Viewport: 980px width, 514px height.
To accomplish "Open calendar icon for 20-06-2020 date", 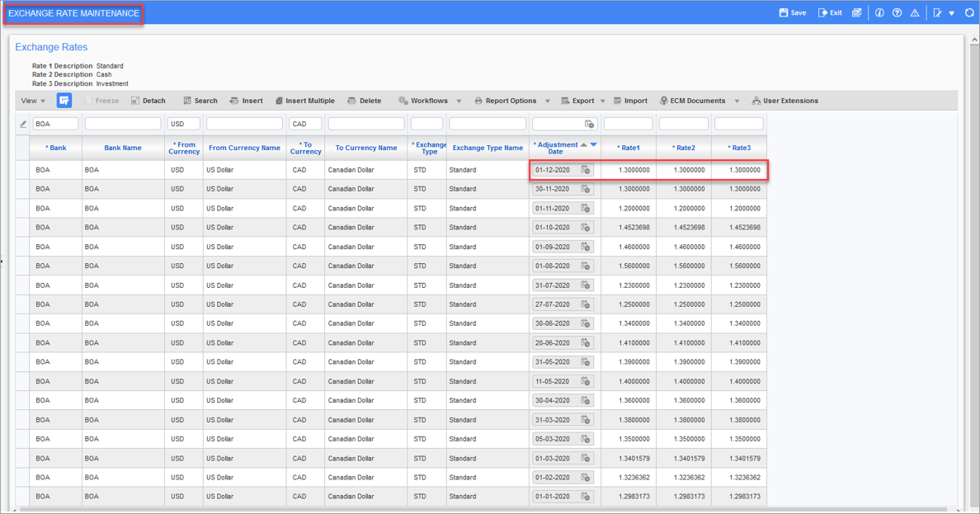I will tap(586, 342).
